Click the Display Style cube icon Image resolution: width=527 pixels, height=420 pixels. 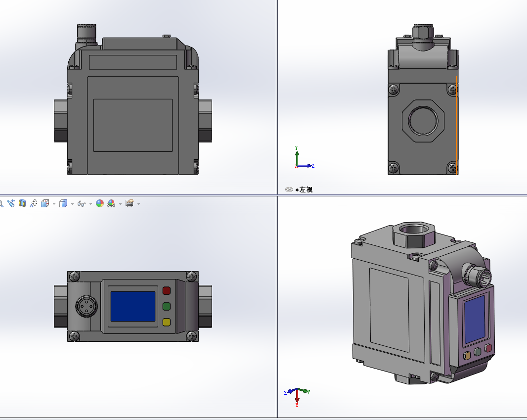click(63, 203)
